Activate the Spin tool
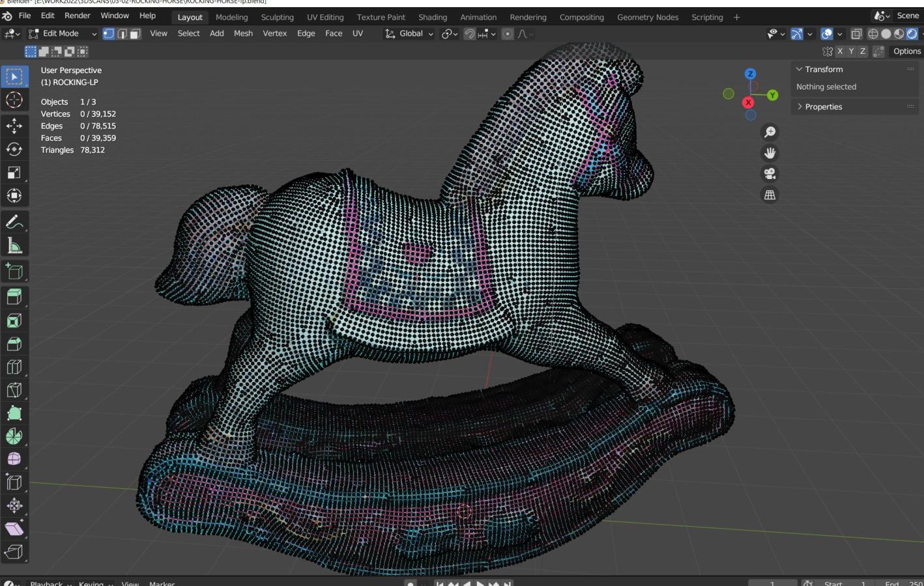924x586 pixels. (x=14, y=436)
